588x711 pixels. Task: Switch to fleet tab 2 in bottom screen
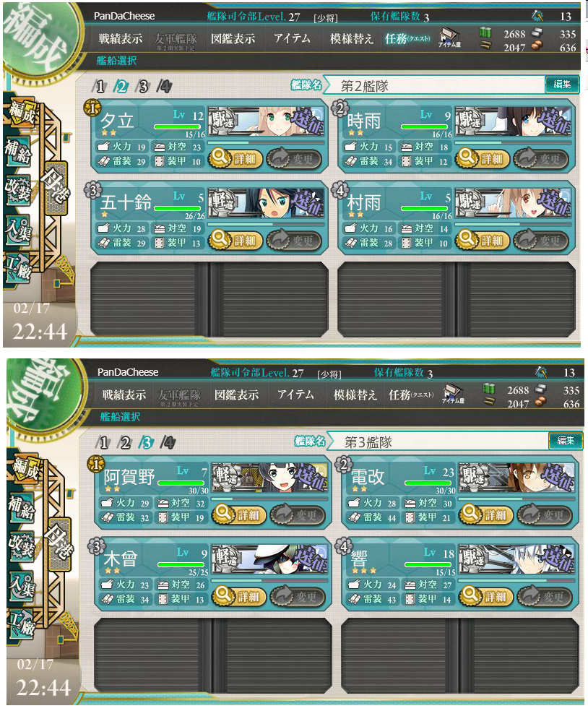(x=125, y=442)
